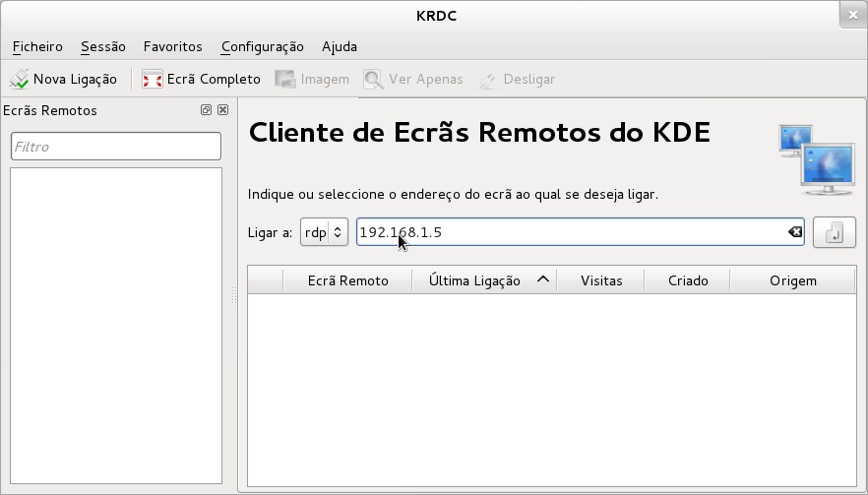Sort by Ecrã Remoto column header
868x495 pixels.
click(x=347, y=280)
